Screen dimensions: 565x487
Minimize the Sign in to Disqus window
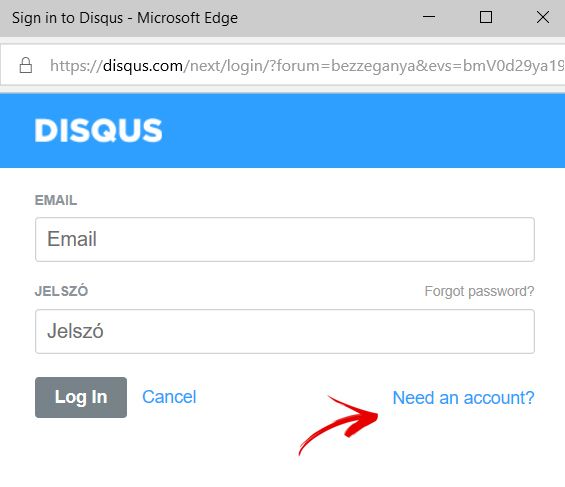428,17
